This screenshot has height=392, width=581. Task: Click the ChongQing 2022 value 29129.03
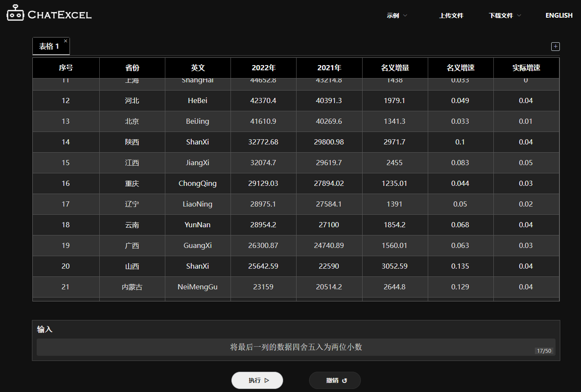(263, 183)
